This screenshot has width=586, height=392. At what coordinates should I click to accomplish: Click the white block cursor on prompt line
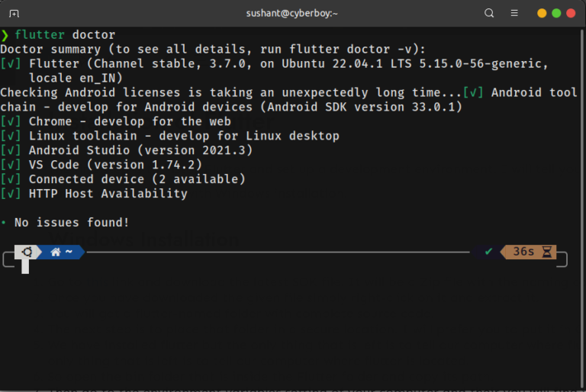[25, 266]
